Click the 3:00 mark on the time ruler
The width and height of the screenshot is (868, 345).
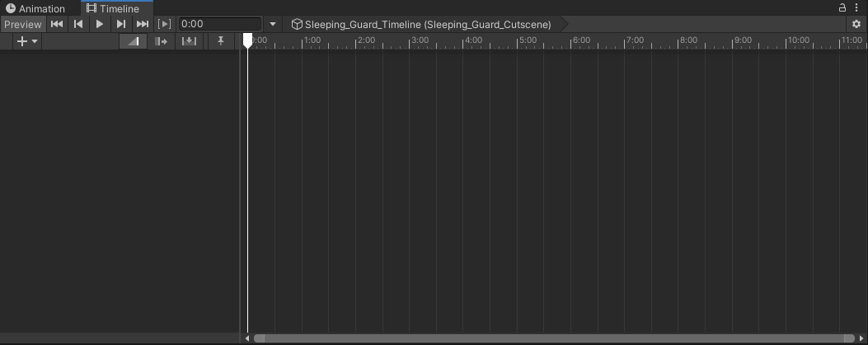coord(420,40)
